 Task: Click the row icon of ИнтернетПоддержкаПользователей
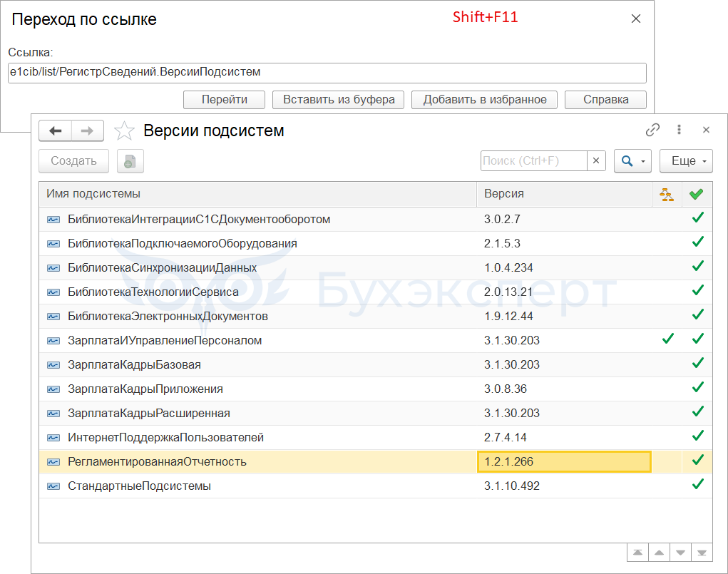tap(53, 438)
